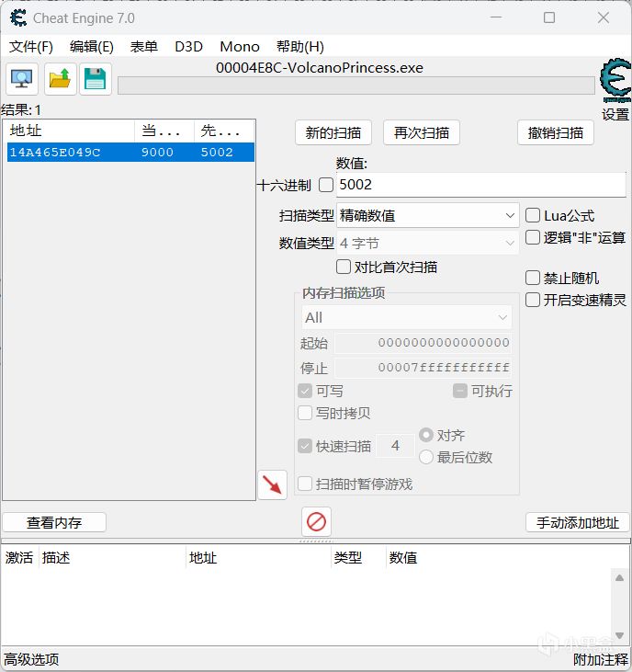The image size is (632, 672).
Task: Add the selected address with the red arrow
Action: (272, 484)
